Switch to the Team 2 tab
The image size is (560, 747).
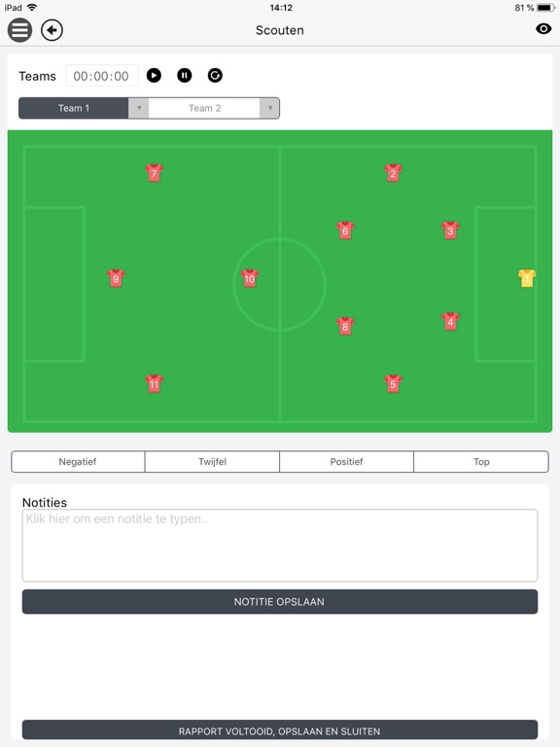tap(204, 108)
